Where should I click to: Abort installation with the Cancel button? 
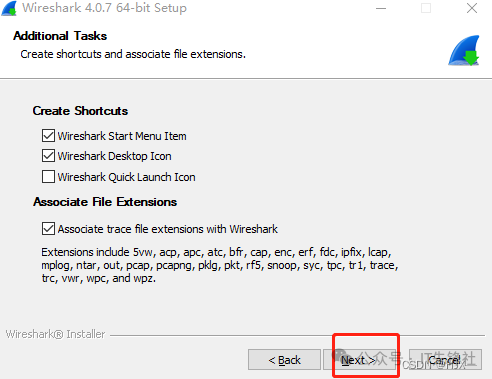coord(445,360)
